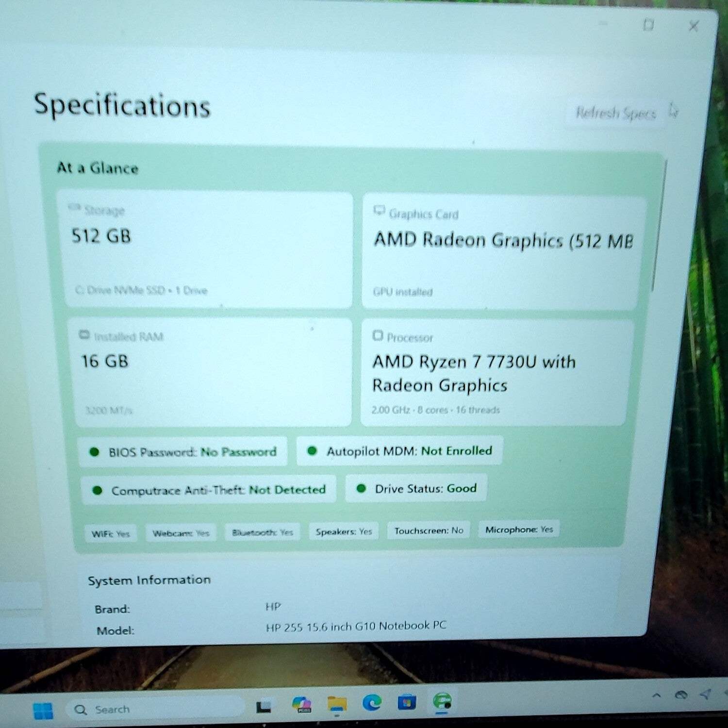Maximize the Specifications window
The image size is (728, 728).
pyautogui.click(x=648, y=24)
